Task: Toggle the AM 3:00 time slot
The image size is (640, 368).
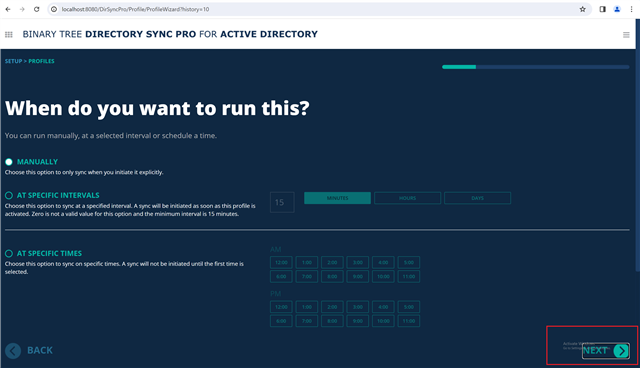Action: click(x=358, y=262)
